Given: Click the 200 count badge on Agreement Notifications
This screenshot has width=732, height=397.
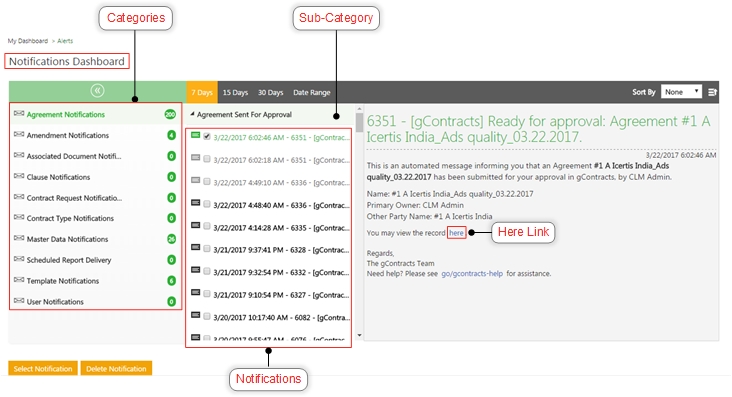Looking at the screenshot, I should tap(170, 114).
